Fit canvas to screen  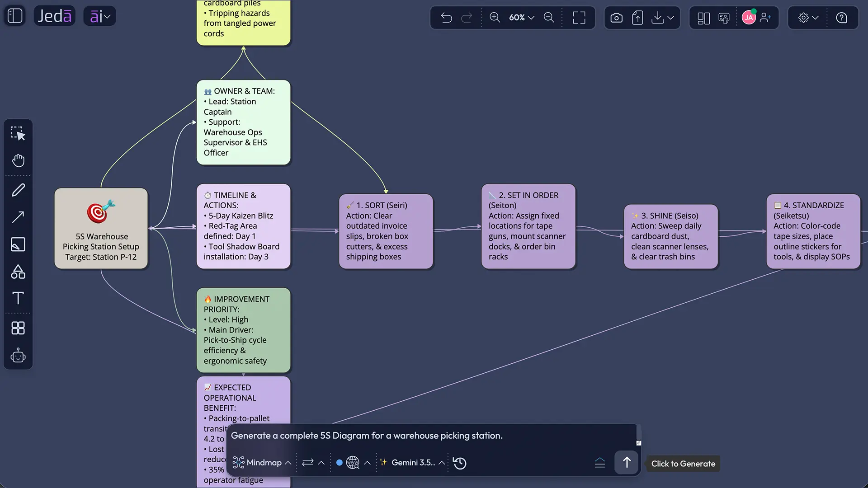click(x=579, y=18)
